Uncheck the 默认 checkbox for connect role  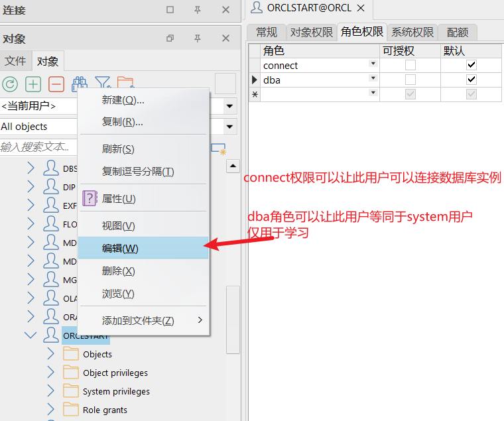pos(472,65)
